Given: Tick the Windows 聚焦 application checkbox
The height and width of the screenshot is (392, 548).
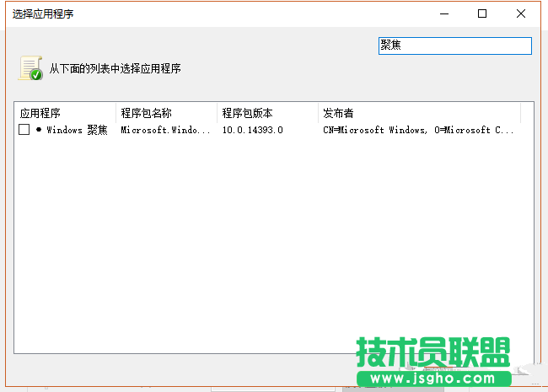Looking at the screenshot, I should click(x=24, y=130).
